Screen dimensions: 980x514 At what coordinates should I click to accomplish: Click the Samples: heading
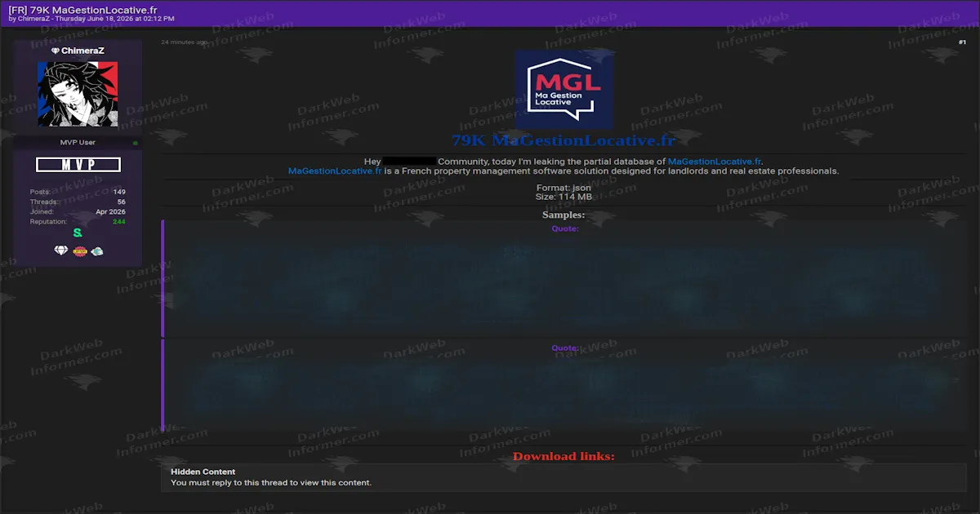[563, 215]
